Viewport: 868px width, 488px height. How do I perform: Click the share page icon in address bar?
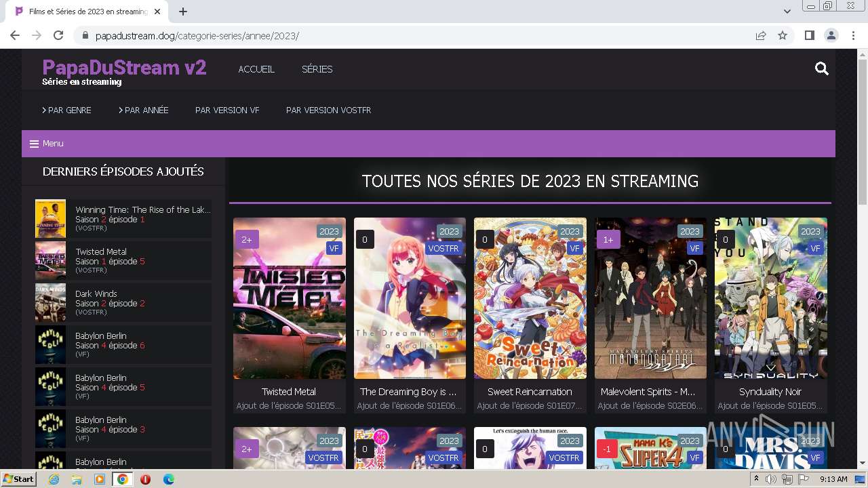click(761, 35)
